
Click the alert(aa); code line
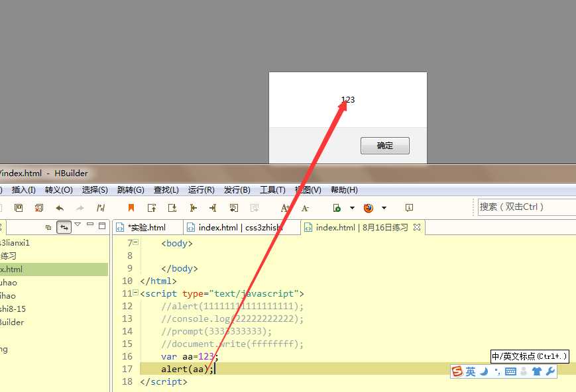tap(187, 369)
